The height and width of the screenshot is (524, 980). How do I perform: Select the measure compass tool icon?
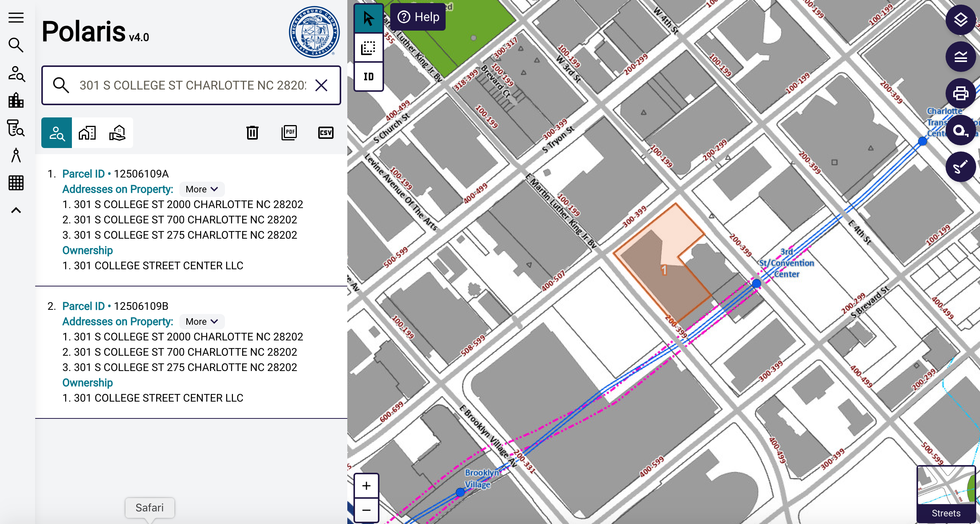(x=16, y=155)
